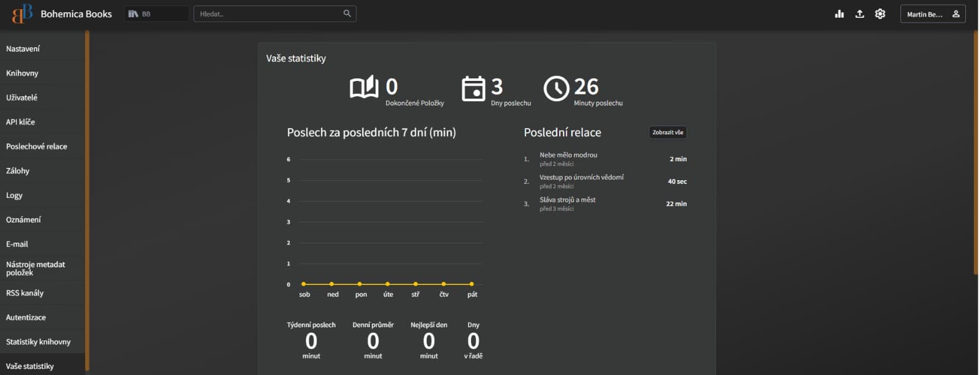The image size is (980, 375).
Task: Select Uživatelé from the sidebar
Action: (21, 97)
